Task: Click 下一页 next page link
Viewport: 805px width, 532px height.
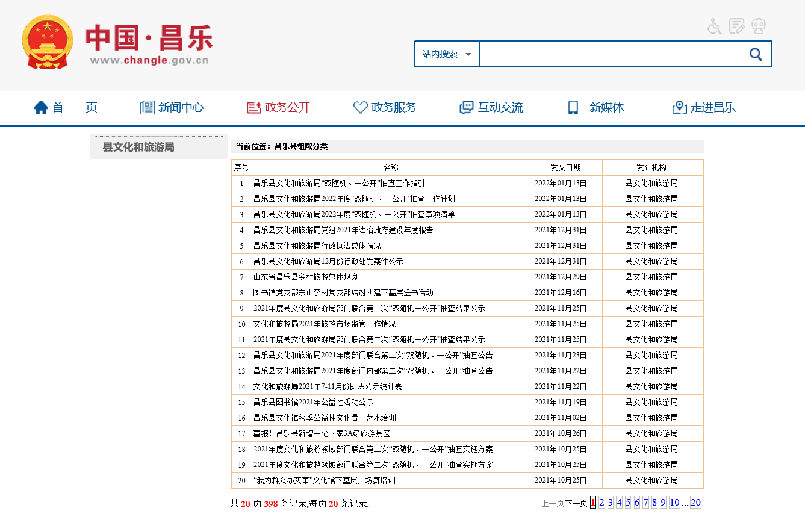Action: point(576,503)
